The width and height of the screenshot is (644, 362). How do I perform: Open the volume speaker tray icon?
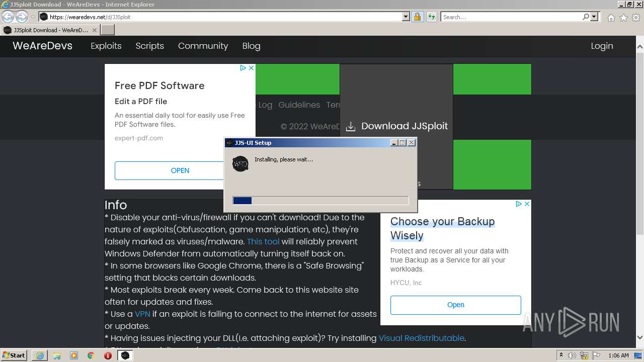coord(572,355)
